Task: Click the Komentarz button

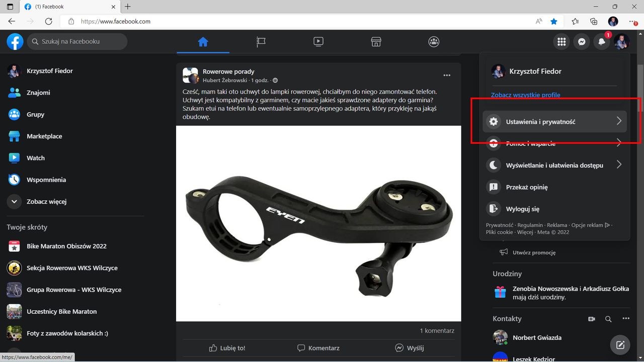Action: pyautogui.click(x=318, y=348)
